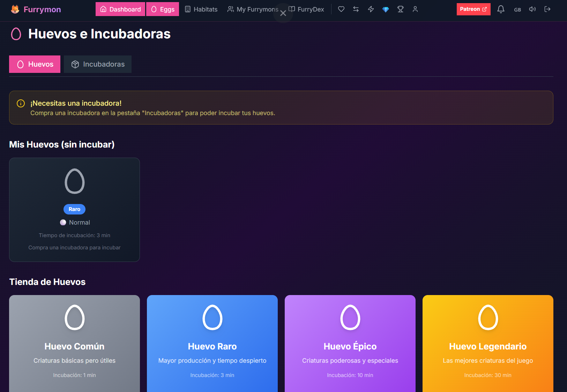Click the egg icon on Huevo Común card

pyautogui.click(x=75, y=317)
